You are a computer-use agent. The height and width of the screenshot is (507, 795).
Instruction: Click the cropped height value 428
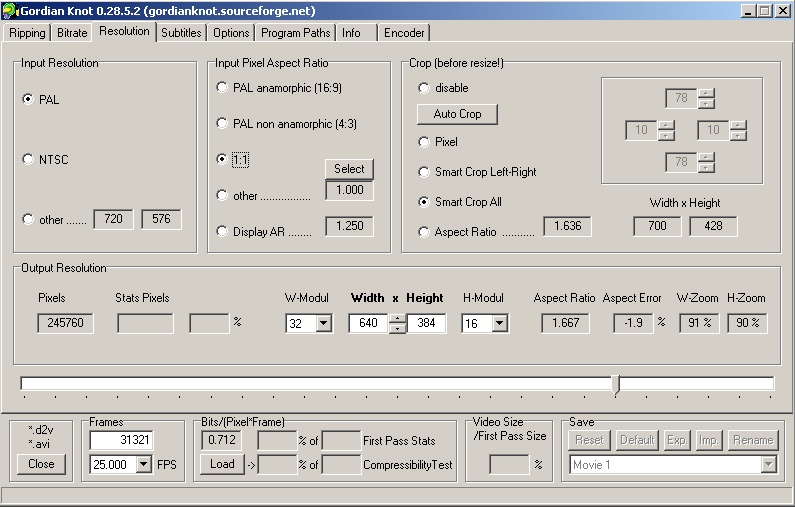coord(713,226)
